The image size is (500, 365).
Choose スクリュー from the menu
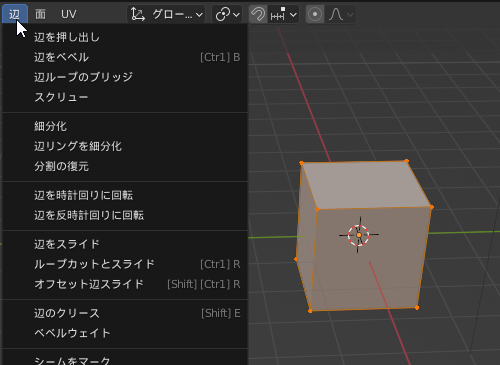point(125,97)
